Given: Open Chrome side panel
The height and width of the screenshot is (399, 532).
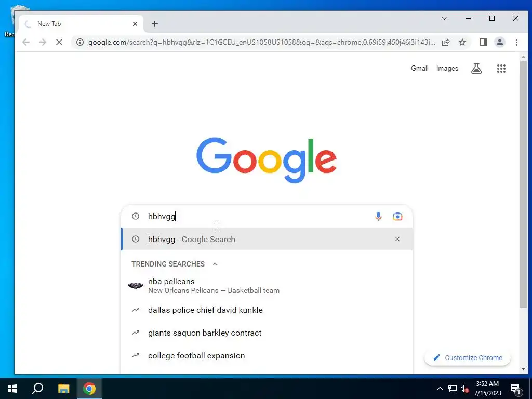Looking at the screenshot, I should click(483, 42).
